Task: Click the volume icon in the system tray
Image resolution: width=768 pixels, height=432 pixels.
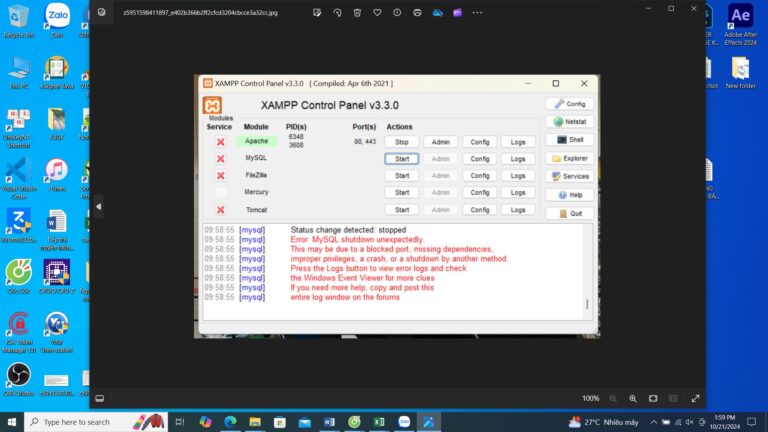Action: [x=690, y=422]
